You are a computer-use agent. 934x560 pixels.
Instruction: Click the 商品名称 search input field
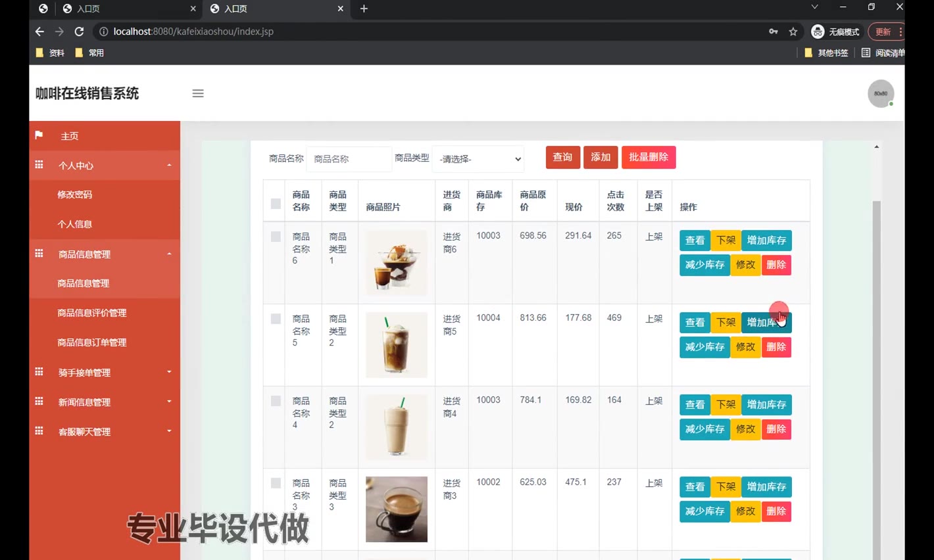pyautogui.click(x=349, y=159)
